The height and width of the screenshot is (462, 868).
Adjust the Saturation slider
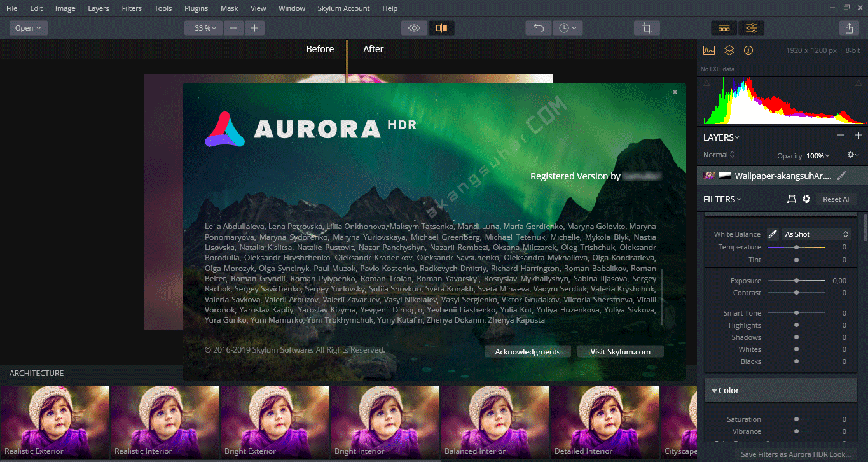coord(796,419)
